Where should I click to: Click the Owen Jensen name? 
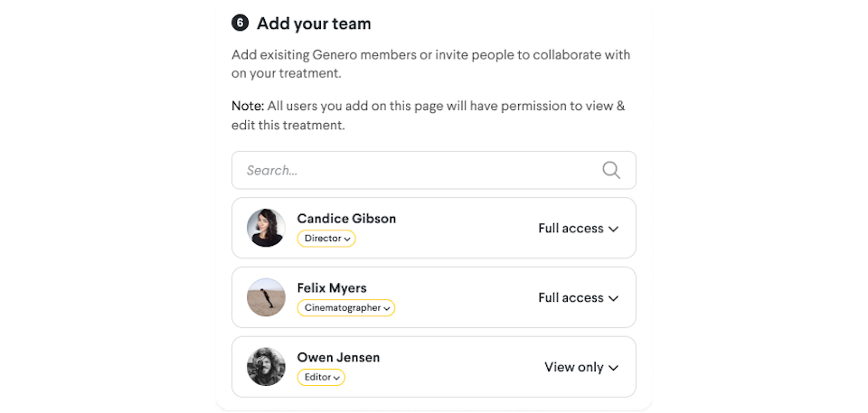[338, 357]
